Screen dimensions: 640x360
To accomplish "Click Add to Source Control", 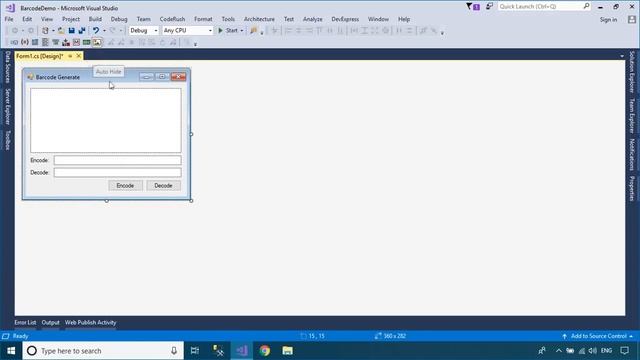I will pos(598,336).
